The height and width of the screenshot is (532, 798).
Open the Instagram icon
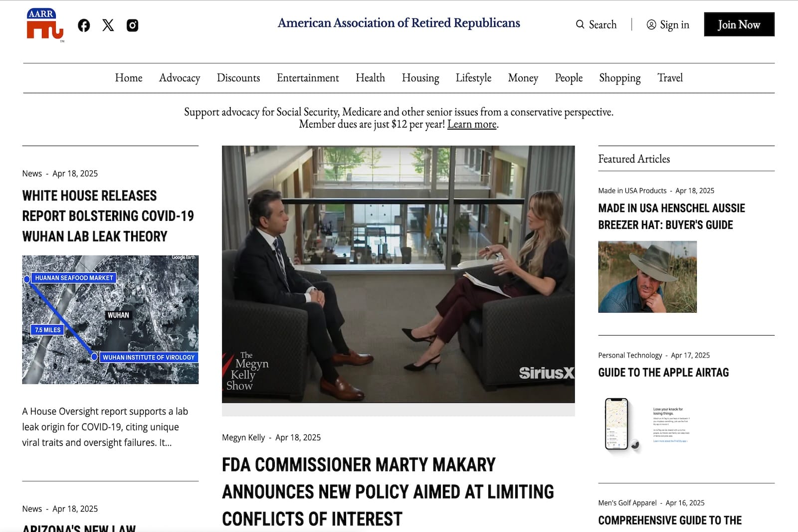tap(132, 25)
